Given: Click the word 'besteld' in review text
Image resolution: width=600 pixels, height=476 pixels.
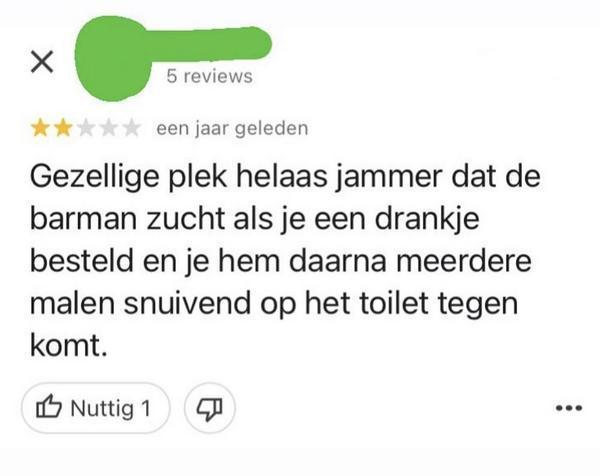Looking at the screenshot, I should (x=82, y=261).
